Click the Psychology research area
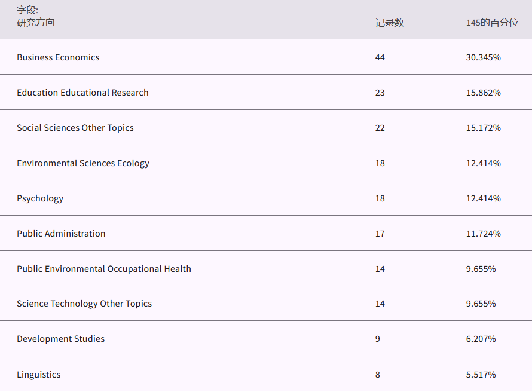Screen dimensions: 532x392 40,198
